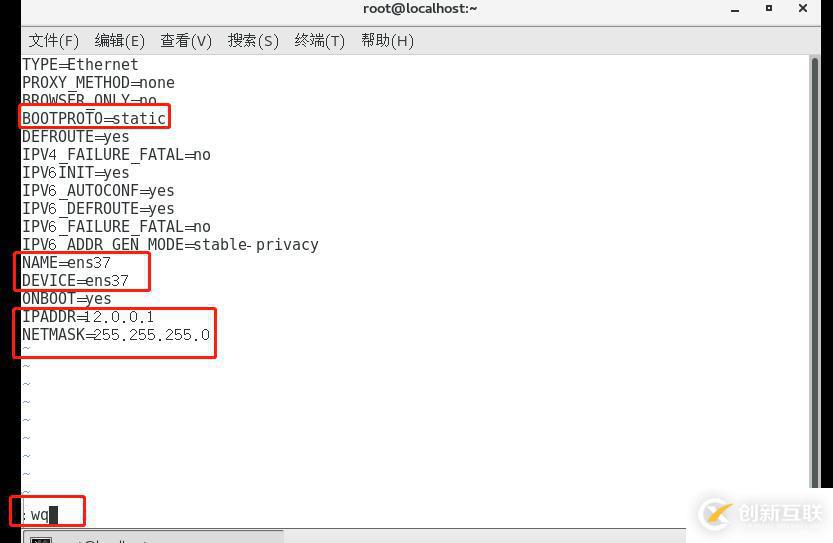
Task: Click the ONBOOT=yes line
Action: click(67, 299)
